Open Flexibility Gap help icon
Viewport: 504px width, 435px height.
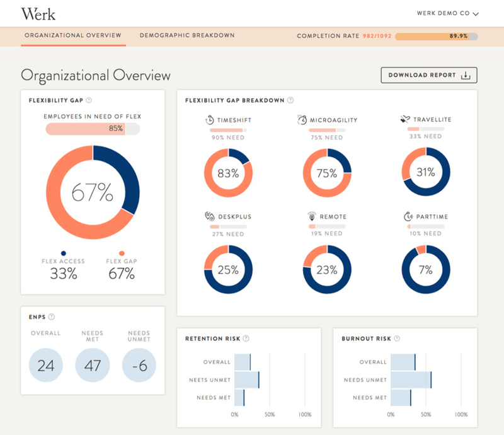89,100
